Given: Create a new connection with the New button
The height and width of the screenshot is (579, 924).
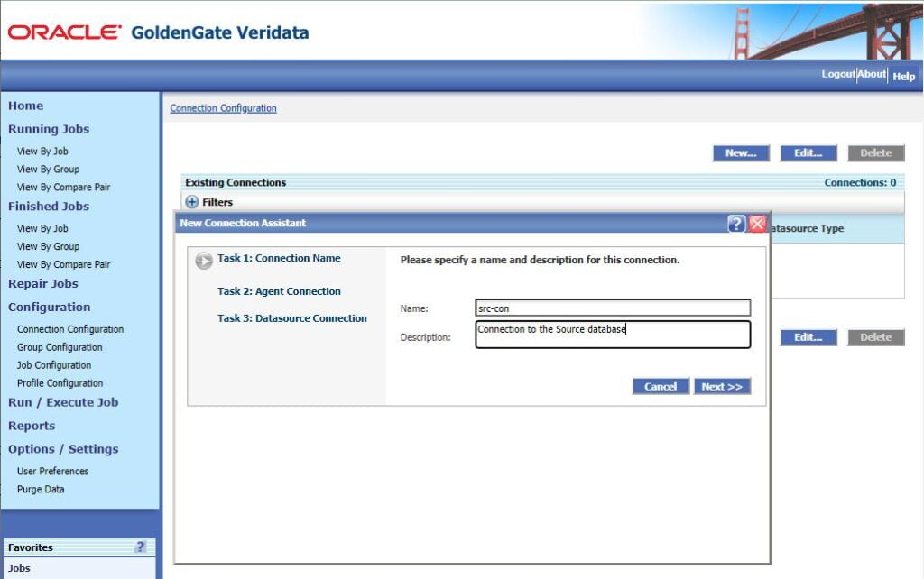Looking at the screenshot, I should [x=740, y=152].
